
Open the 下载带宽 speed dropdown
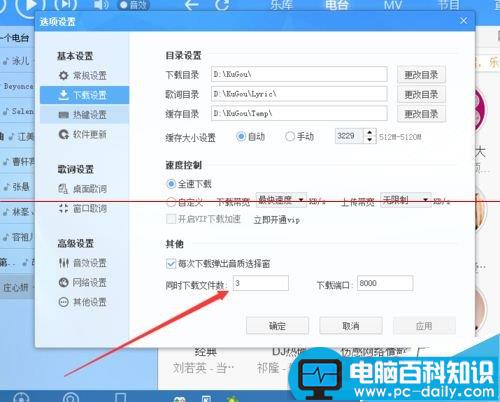[x=281, y=200]
